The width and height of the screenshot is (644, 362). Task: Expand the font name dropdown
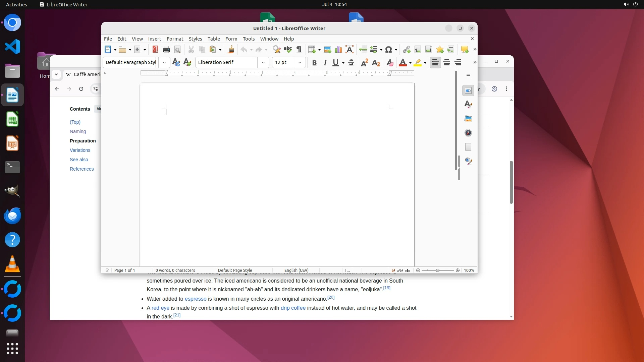point(263,62)
